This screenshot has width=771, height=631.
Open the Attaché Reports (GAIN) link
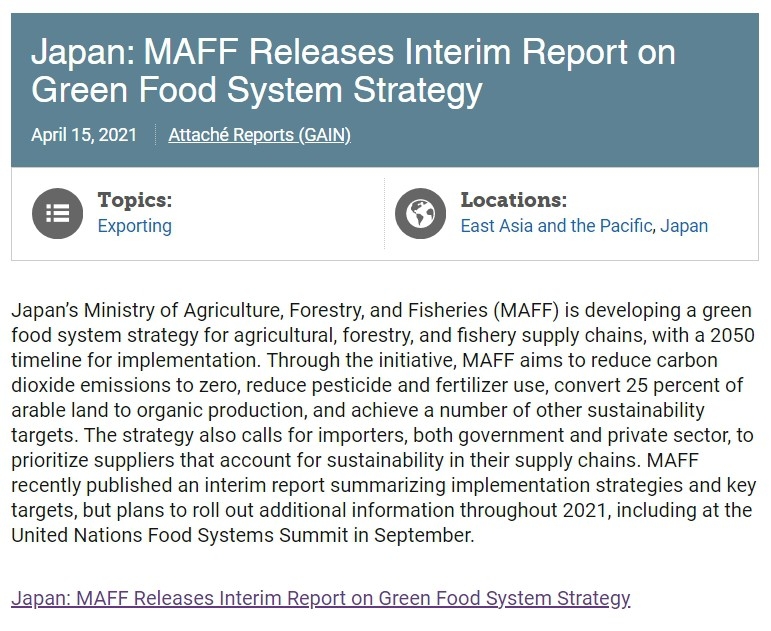259,135
